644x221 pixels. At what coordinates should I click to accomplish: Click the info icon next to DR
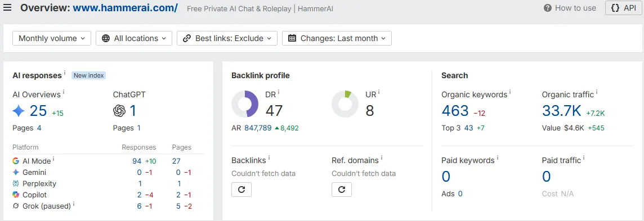[x=279, y=92]
